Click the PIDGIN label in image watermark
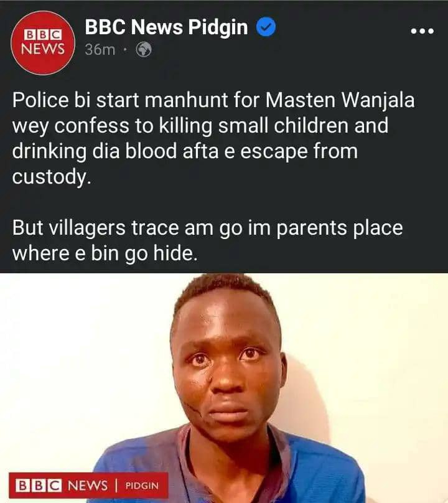448x503 pixels. (x=142, y=486)
